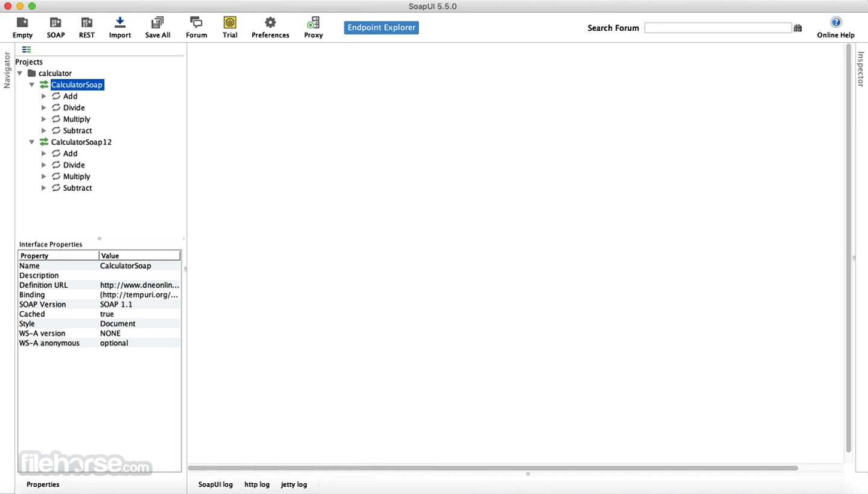Click the WS-A version value NONE
The width and height of the screenshot is (868, 494).
coord(139,334)
